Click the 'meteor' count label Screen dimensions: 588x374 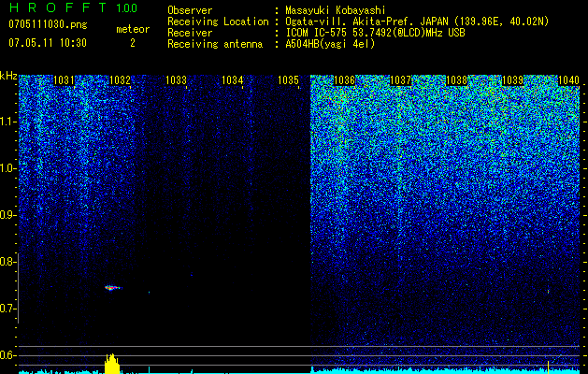(133, 29)
